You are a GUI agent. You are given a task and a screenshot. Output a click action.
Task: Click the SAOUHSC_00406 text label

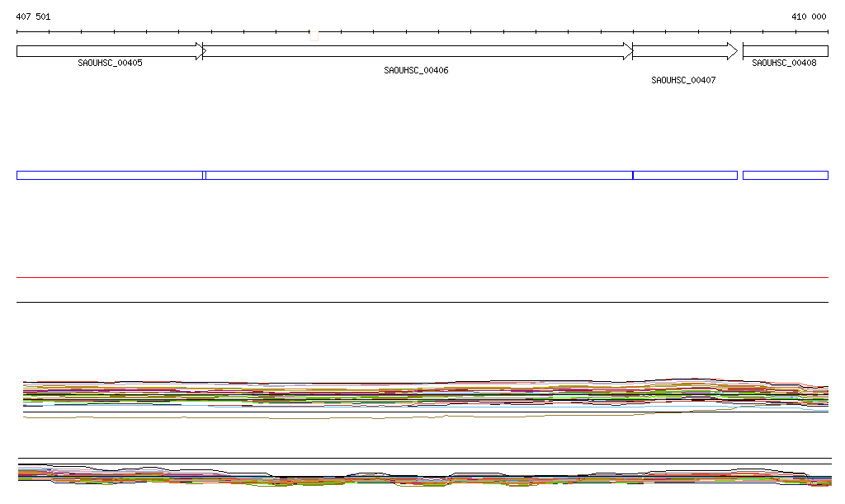(x=416, y=71)
